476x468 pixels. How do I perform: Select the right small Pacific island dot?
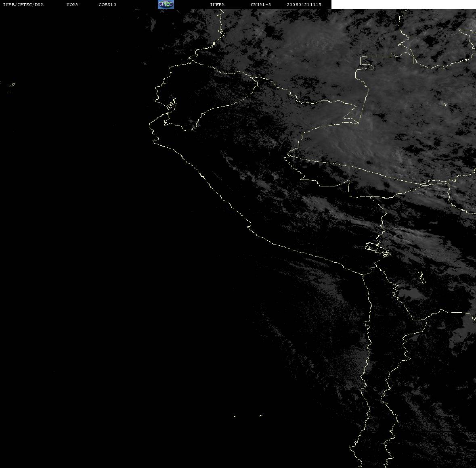click(x=260, y=416)
